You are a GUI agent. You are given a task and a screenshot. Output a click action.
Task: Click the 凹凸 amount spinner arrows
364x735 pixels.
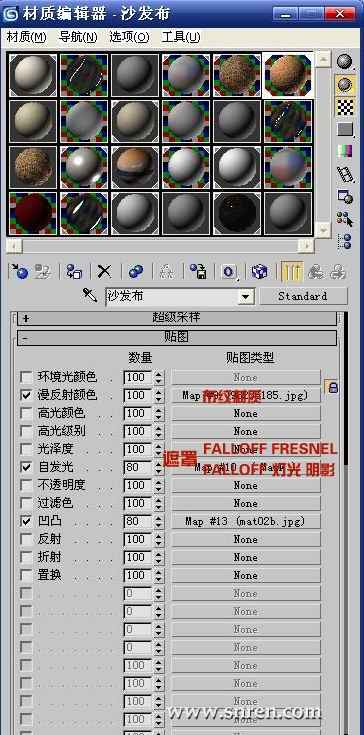click(159, 521)
